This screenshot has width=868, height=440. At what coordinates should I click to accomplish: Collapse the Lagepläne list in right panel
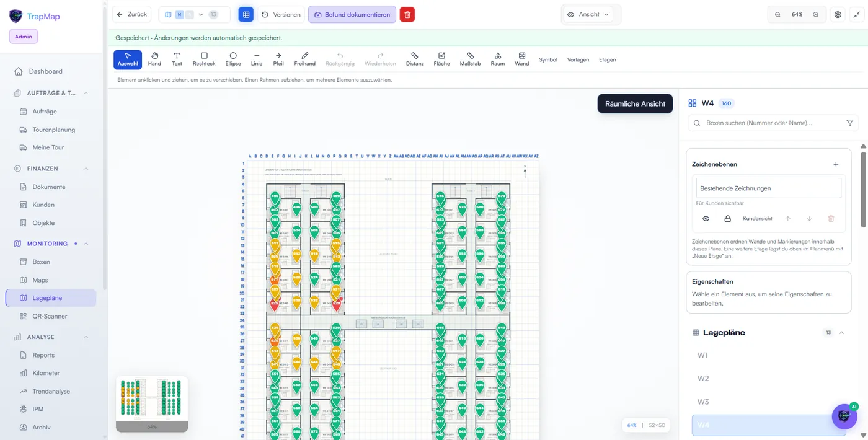click(841, 333)
